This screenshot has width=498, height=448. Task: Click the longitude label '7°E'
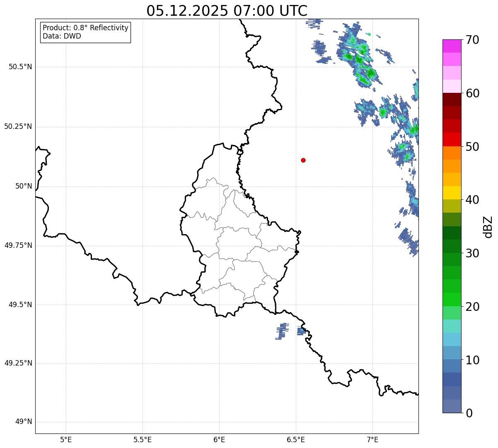click(372, 439)
